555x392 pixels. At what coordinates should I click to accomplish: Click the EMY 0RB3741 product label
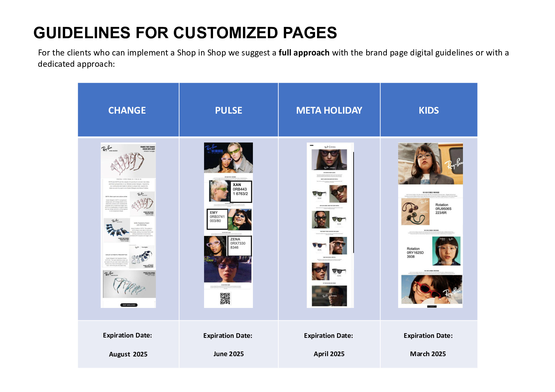point(217,219)
